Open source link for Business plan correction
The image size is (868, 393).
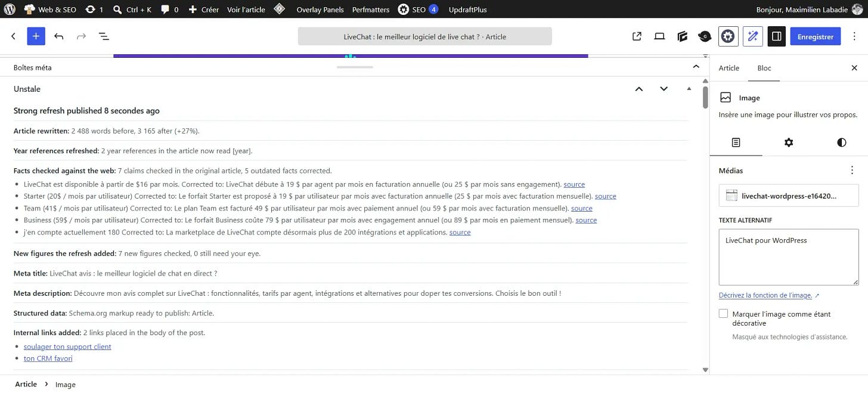tap(586, 220)
